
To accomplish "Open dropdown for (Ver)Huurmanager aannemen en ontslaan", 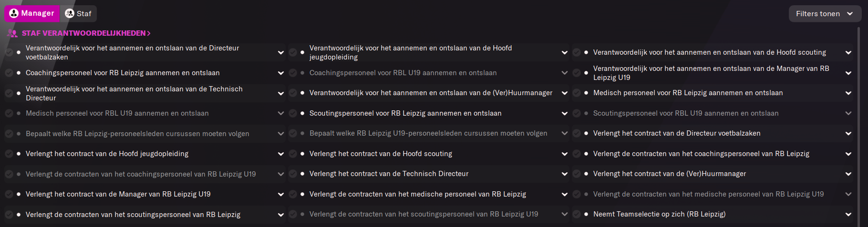I will pyautogui.click(x=564, y=93).
